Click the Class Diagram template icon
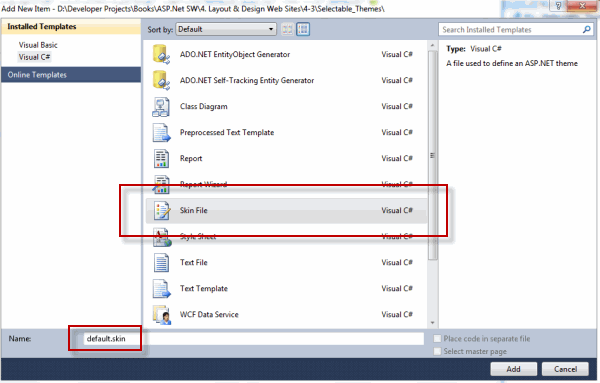600x383 pixels. (161, 106)
